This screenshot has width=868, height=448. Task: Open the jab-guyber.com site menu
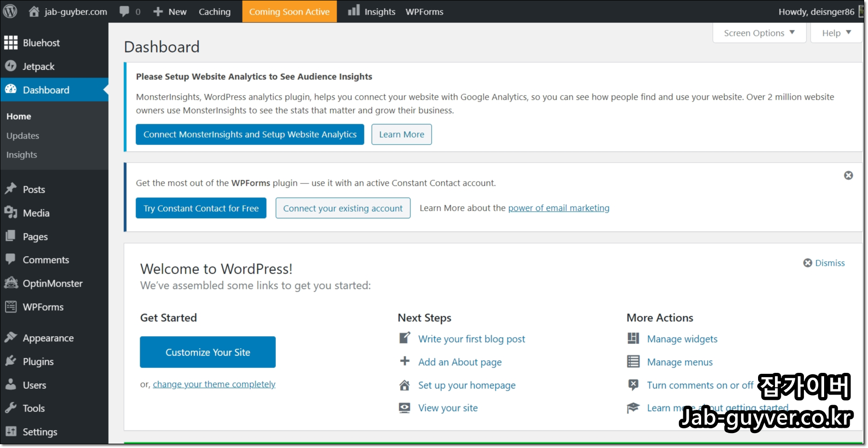click(68, 12)
